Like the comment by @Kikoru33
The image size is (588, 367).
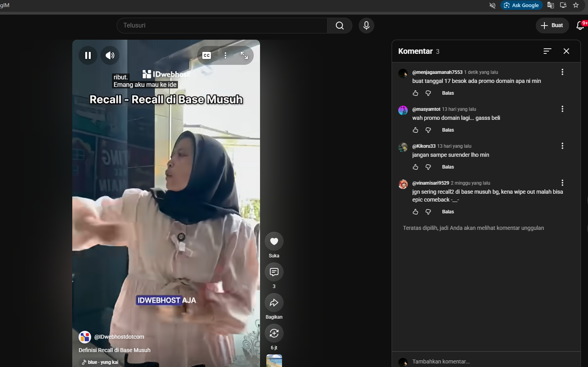pos(416,167)
